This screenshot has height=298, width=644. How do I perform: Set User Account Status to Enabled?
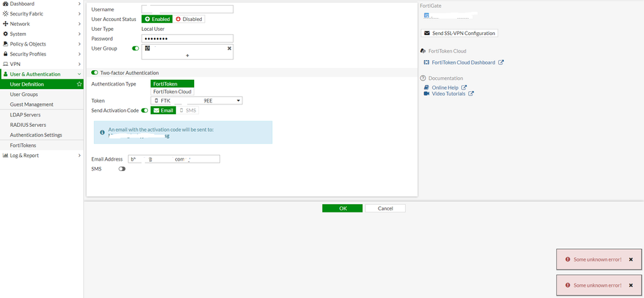(x=157, y=19)
